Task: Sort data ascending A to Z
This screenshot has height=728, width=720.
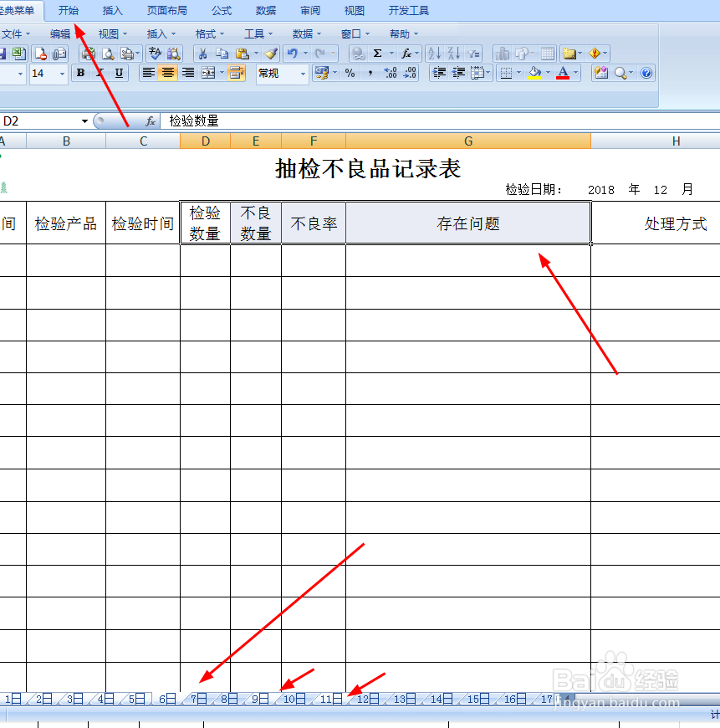Action: pyautogui.click(x=434, y=53)
